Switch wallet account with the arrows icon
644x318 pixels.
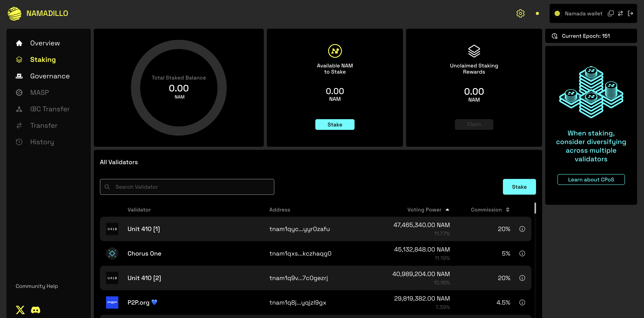pos(620,14)
